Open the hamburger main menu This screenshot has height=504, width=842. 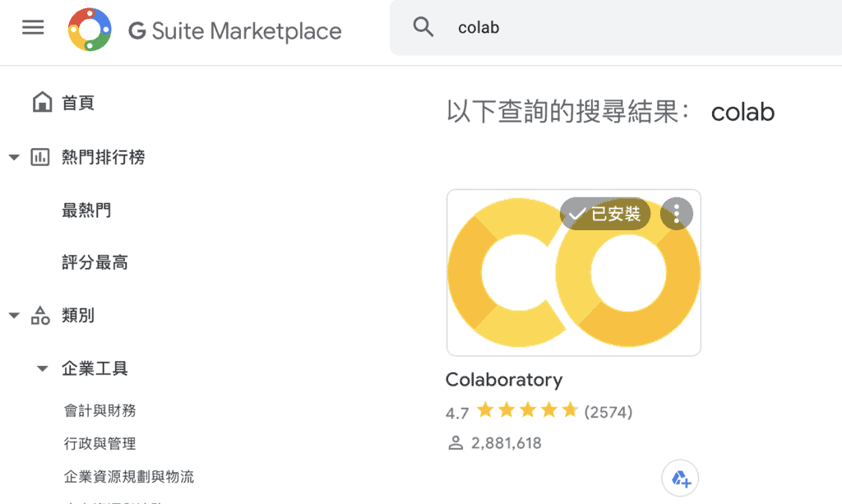(33, 27)
